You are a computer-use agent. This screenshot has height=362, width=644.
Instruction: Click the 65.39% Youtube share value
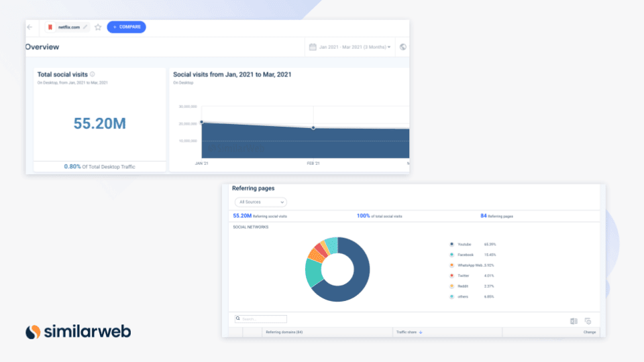pyautogui.click(x=490, y=244)
